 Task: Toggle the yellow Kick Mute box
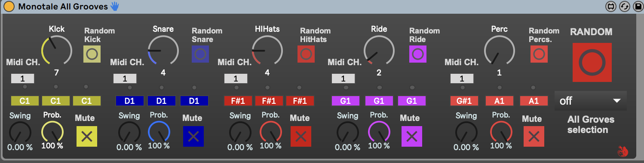tap(87, 136)
